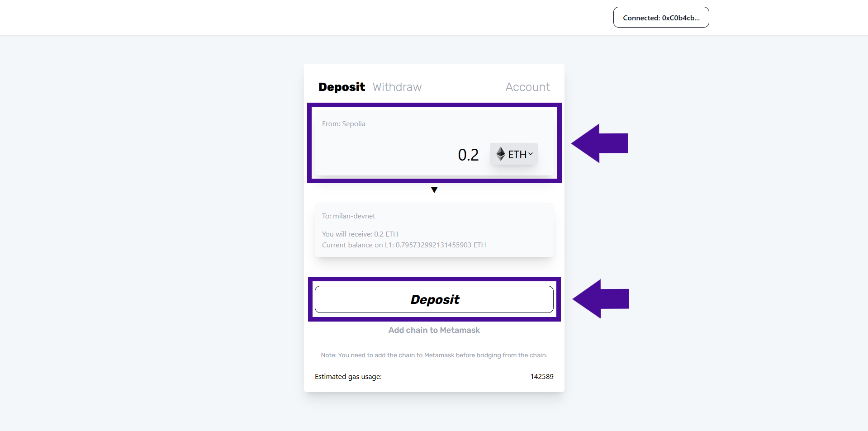Image resolution: width=868 pixels, height=431 pixels.
Task: Click the You will receive 0.2 ETH text
Action: tap(360, 234)
